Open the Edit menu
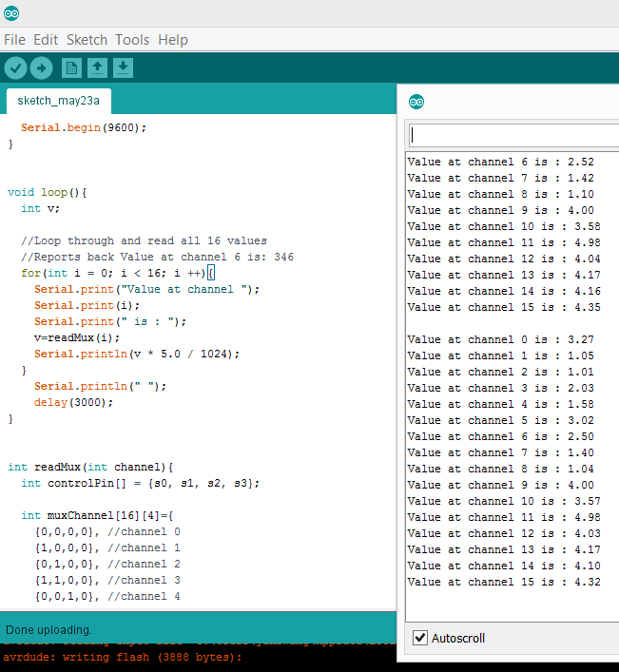This screenshot has width=619, height=672. pyautogui.click(x=46, y=40)
